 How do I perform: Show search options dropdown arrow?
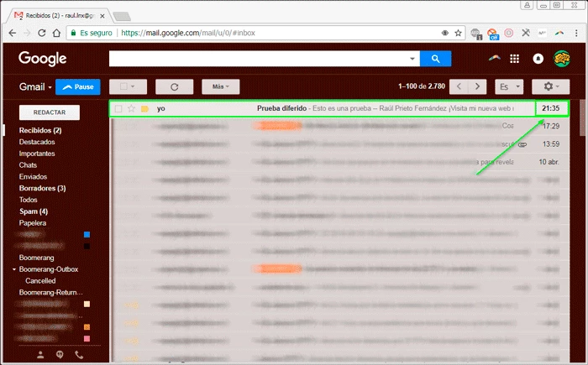(x=412, y=59)
